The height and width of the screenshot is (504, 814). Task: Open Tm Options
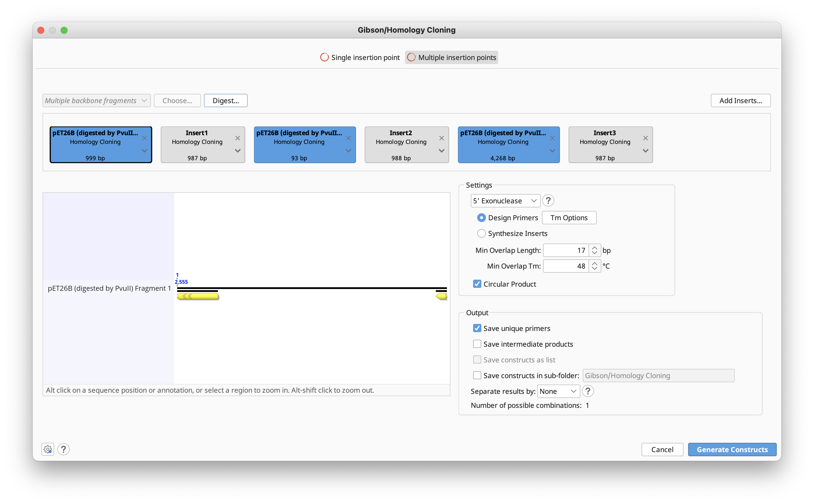(x=569, y=218)
